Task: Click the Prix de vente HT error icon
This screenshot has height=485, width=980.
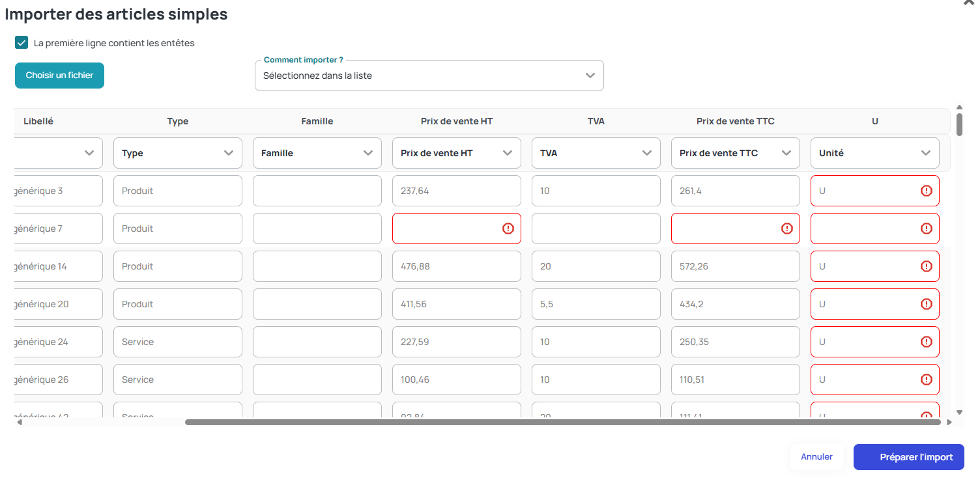Action: (x=508, y=229)
